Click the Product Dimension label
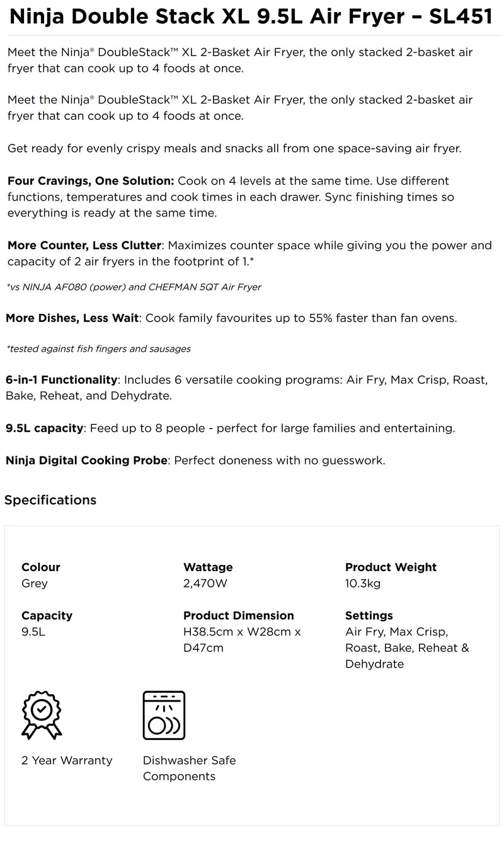 coord(238,615)
